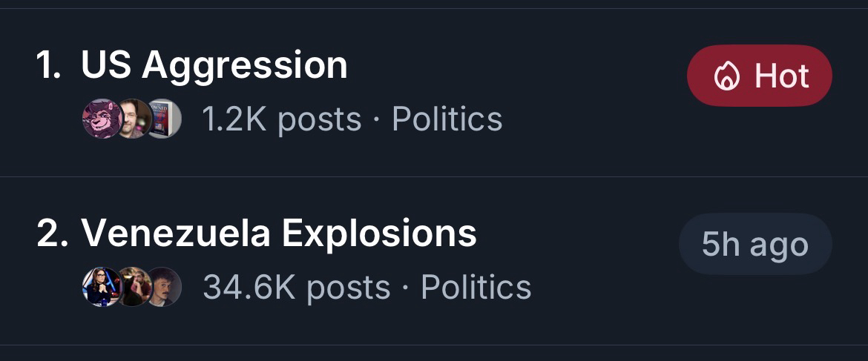Image resolution: width=868 pixels, height=361 pixels.
Task: Tap the first avatar under Venezuela Explosions
Action: pyautogui.click(x=100, y=287)
